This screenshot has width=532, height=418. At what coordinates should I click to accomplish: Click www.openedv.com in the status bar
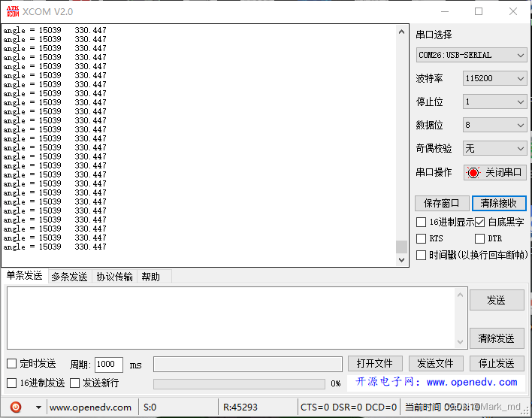pos(90,407)
